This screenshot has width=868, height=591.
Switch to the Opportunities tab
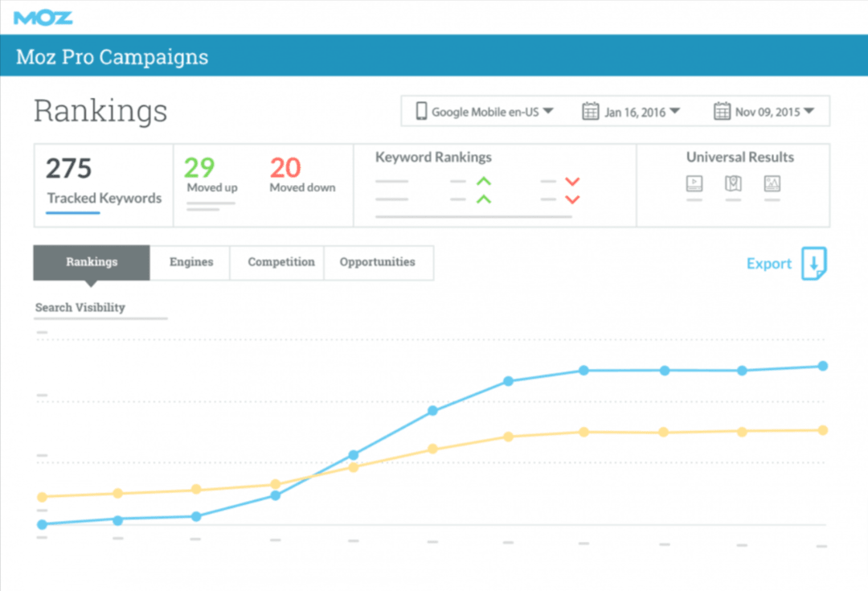click(377, 262)
